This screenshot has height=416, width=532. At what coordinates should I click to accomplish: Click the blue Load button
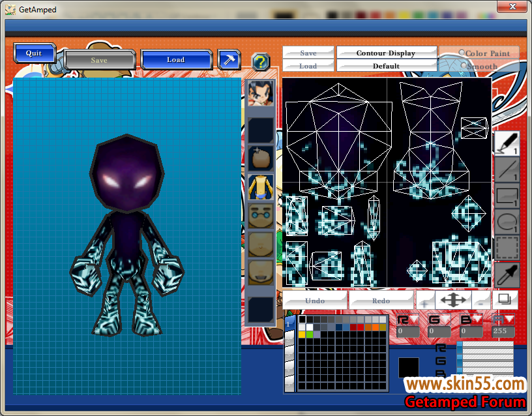coord(176,60)
